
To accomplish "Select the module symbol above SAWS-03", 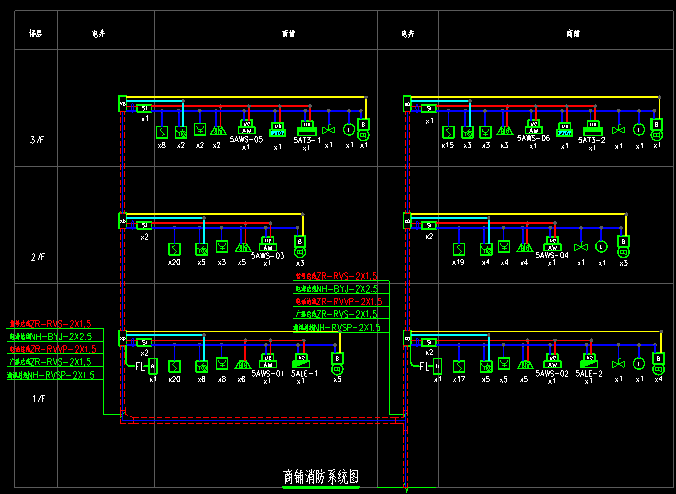I will [268, 244].
